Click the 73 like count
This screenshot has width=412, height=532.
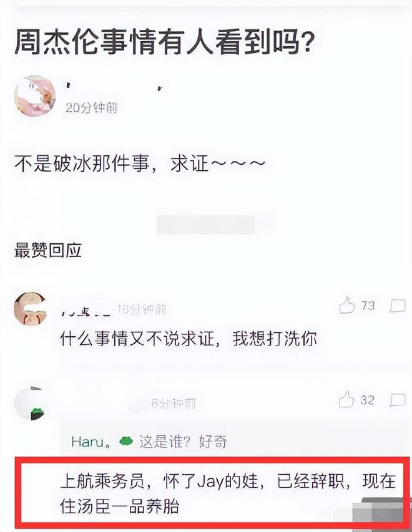(x=368, y=306)
